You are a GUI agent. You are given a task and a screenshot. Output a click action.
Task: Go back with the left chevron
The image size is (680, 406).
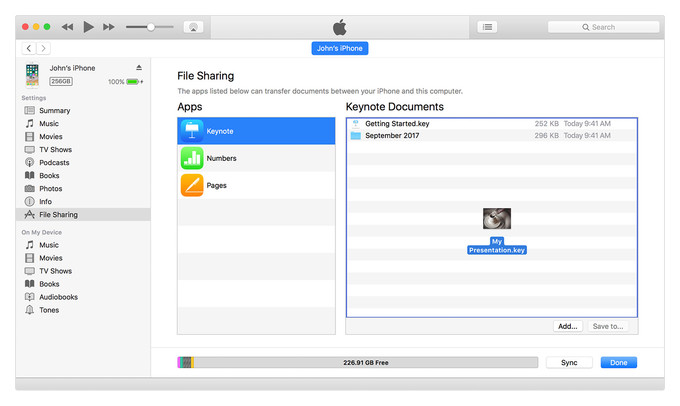(x=29, y=48)
